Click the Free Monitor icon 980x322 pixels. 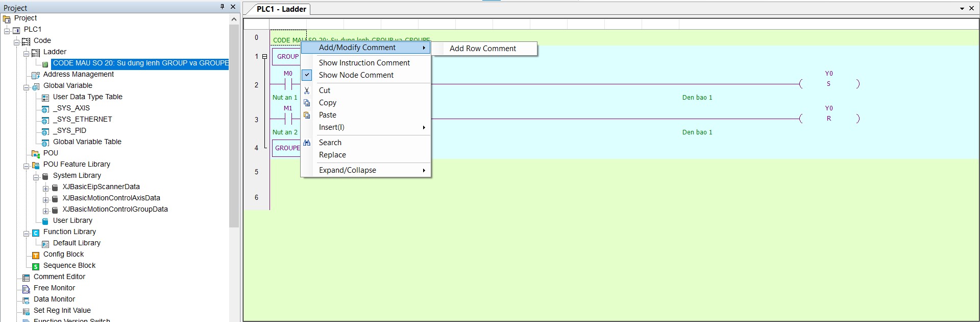pyautogui.click(x=26, y=288)
